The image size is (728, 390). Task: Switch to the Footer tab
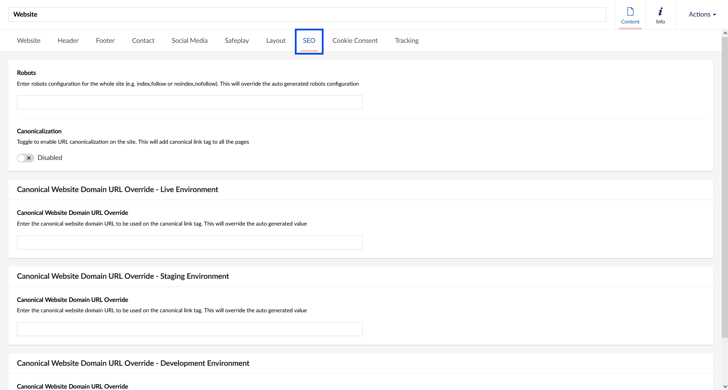(105, 41)
